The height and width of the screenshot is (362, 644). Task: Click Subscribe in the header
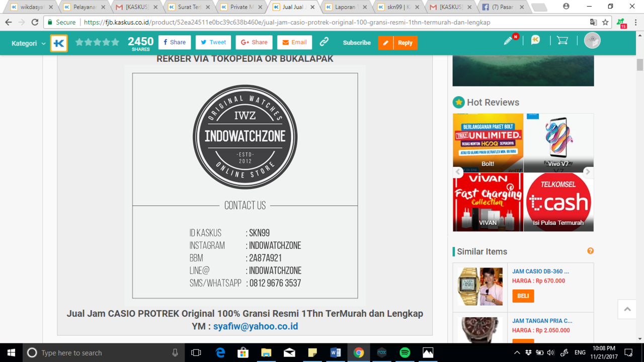pos(357,43)
